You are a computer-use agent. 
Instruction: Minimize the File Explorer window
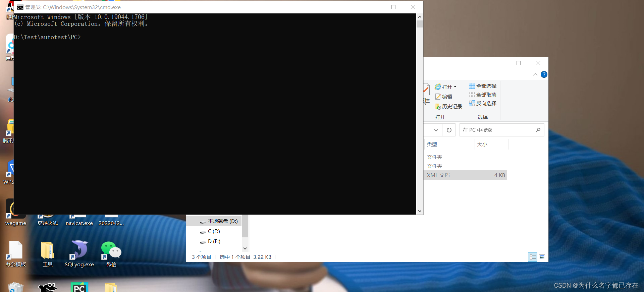499,63
